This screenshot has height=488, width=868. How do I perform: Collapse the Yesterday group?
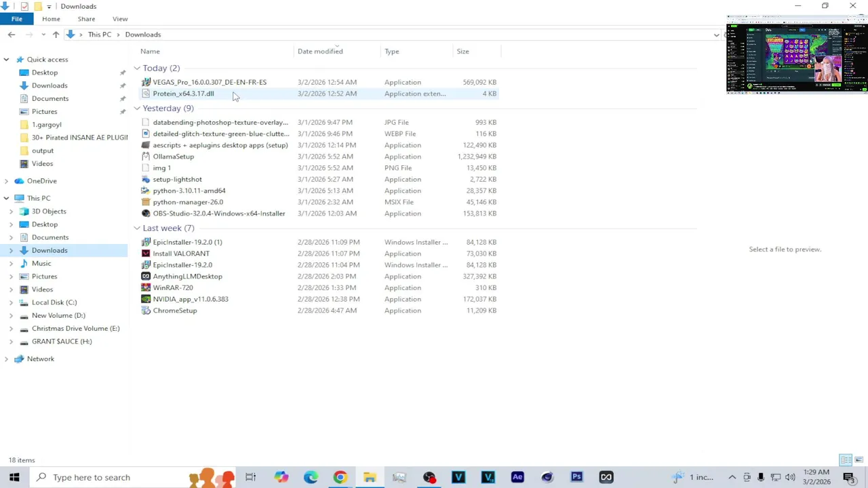(x=137, y=108)
